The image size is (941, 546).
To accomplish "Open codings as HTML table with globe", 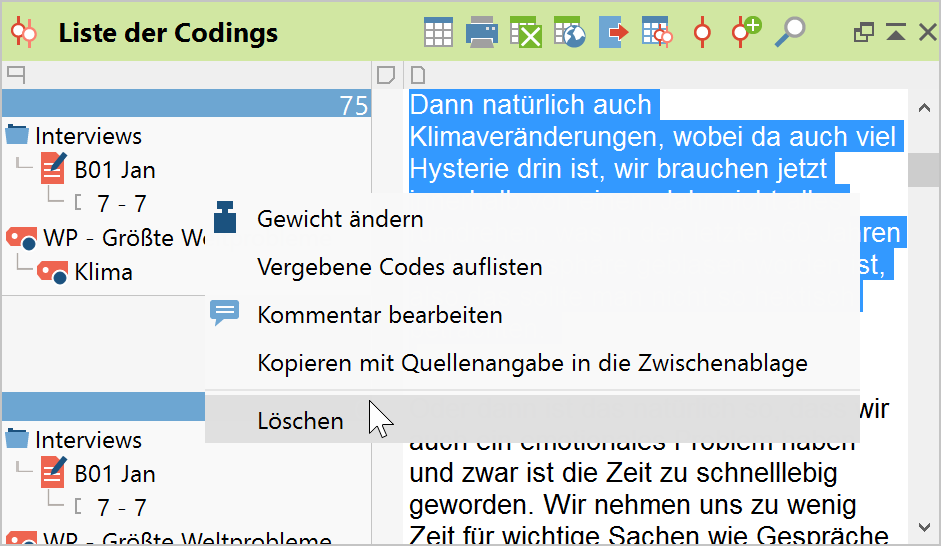I will tap(570, 32).
